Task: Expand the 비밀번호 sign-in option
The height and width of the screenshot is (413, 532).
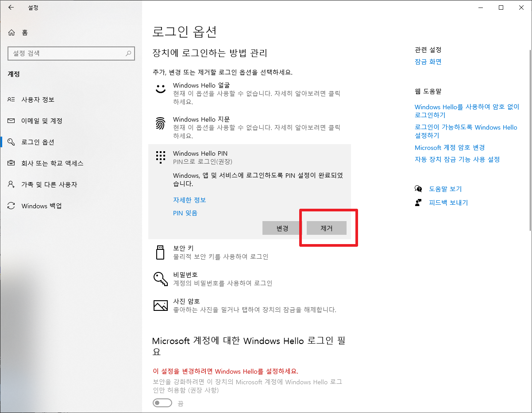Action: (250, 279)
